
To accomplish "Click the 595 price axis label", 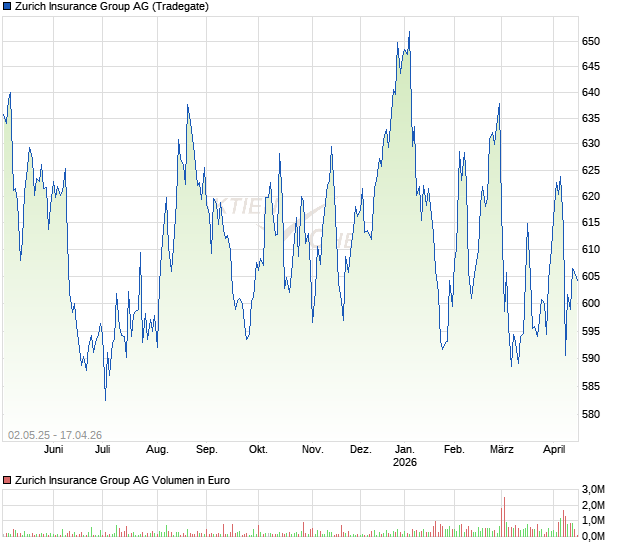I will click(x=591, y=331).
